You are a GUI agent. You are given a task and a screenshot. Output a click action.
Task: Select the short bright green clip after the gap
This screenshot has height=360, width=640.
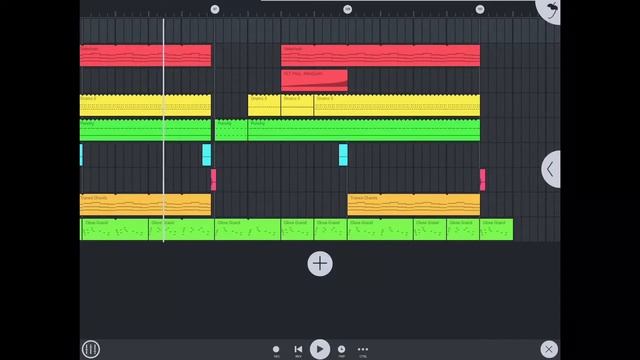click(231, 130)
